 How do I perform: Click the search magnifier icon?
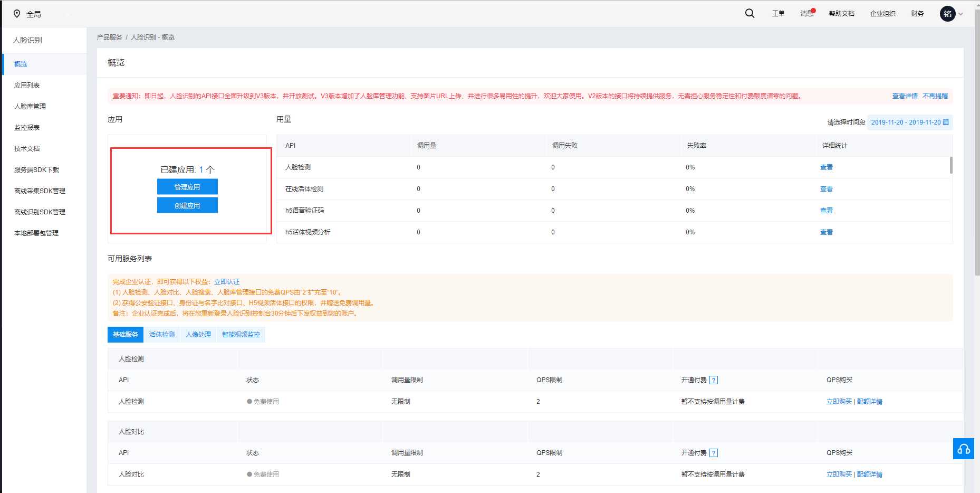(750, 14)
